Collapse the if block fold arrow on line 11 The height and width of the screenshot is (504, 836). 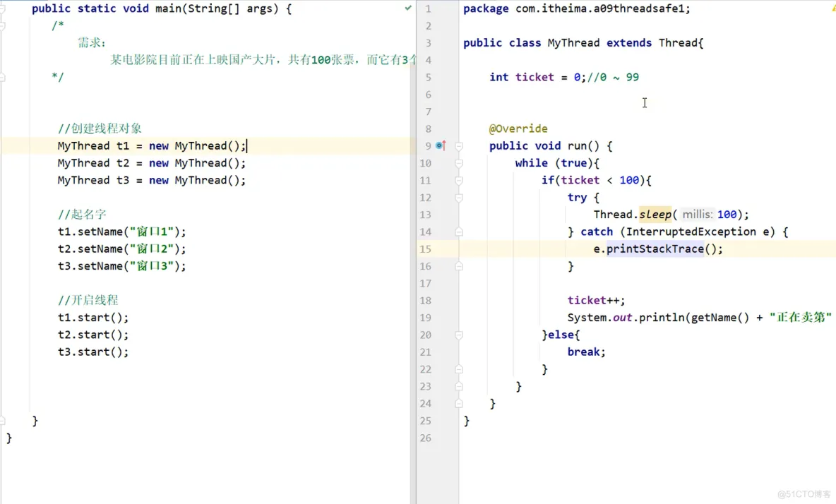pos(460,180)
